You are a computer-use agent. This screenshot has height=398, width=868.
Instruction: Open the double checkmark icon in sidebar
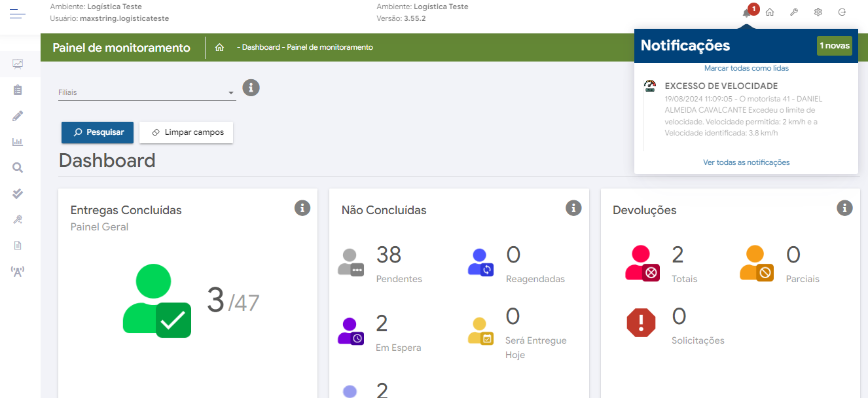click(x=18, y=193)
